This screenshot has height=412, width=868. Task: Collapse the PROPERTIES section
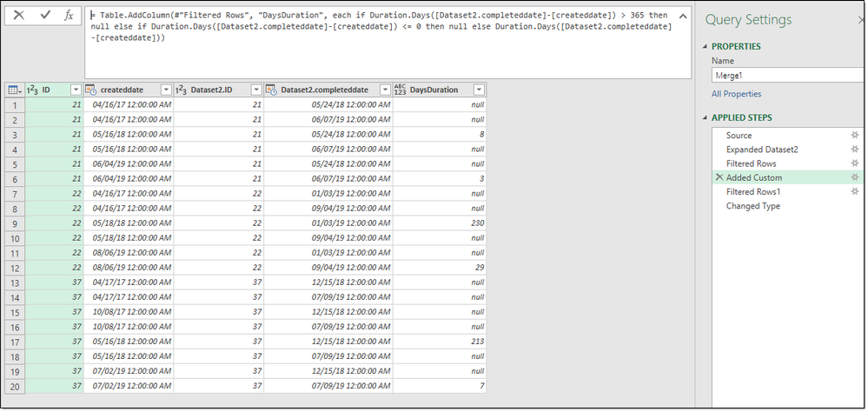(706, 47)
